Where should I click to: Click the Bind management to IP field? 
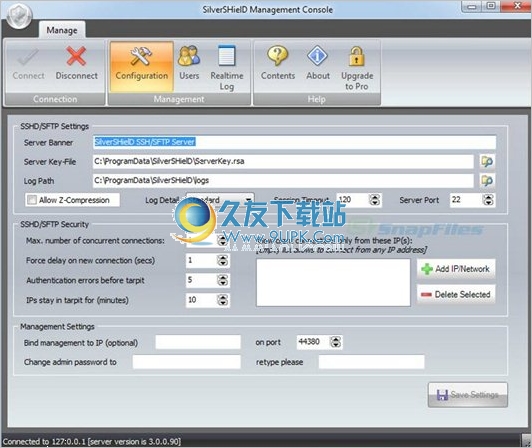(x=198, y=342)
